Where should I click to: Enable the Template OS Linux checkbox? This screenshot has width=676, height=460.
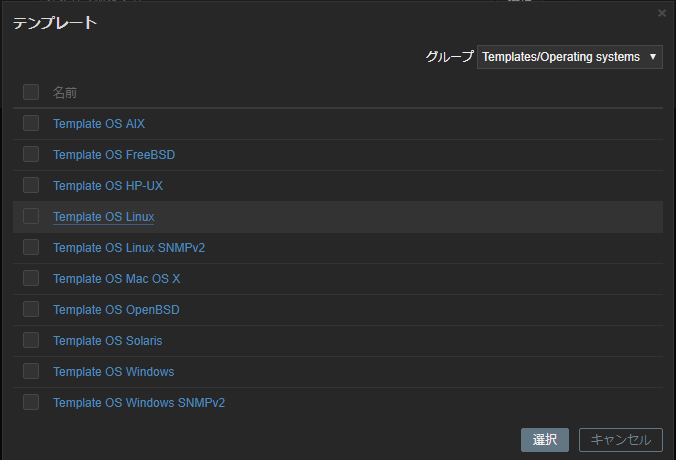31,216
